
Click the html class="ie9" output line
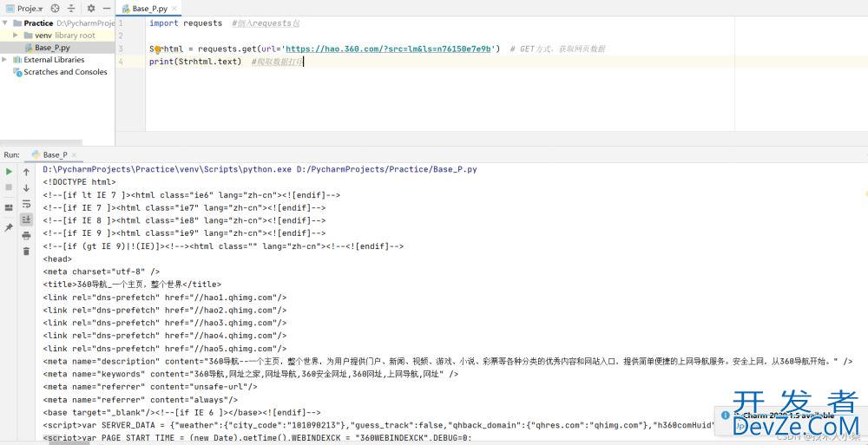click(184, 233)
